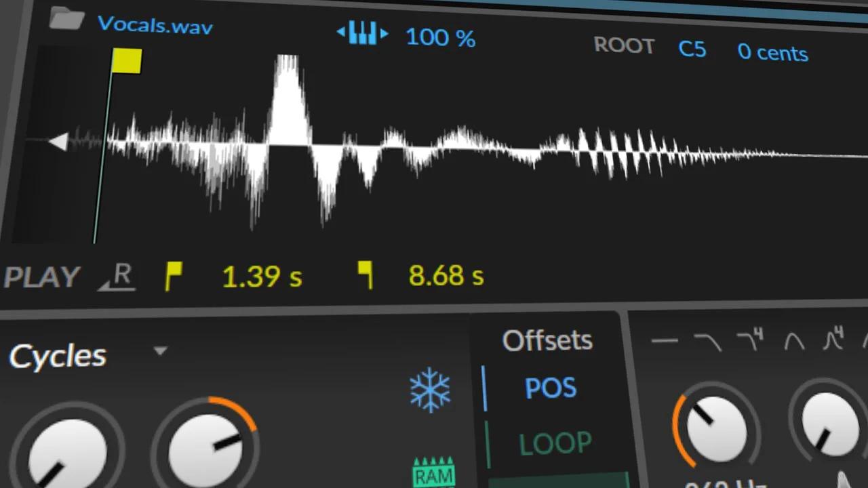Select the yellow play start flag marker
Image resolution: width=868 pixels, height=488 pixels.
127,61
